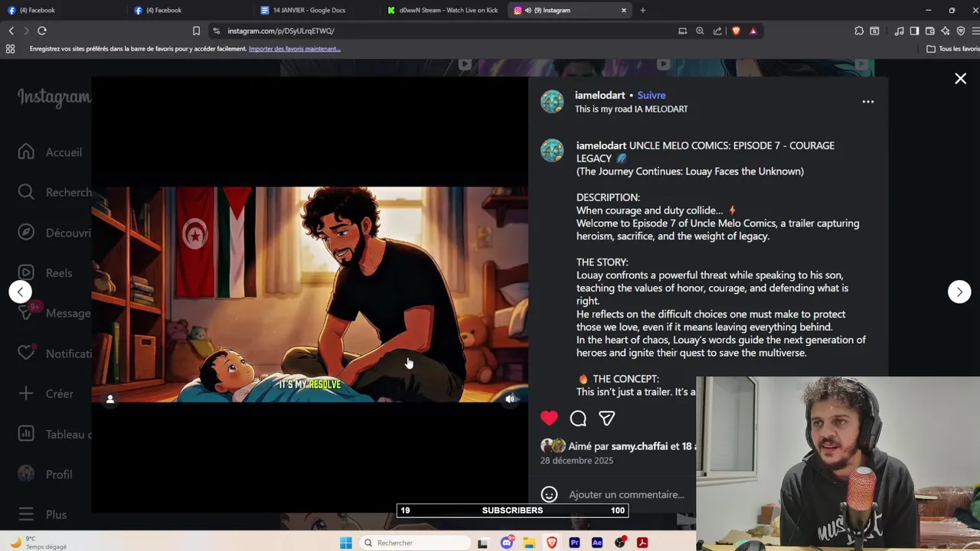
Task: Reload the current page
Action: (x=42, y=31)
